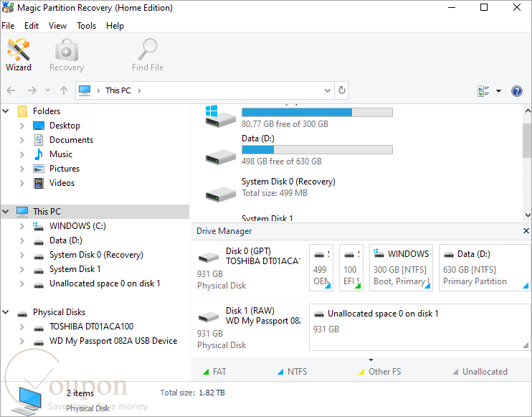Go forward in navigation history

[32, 90]
